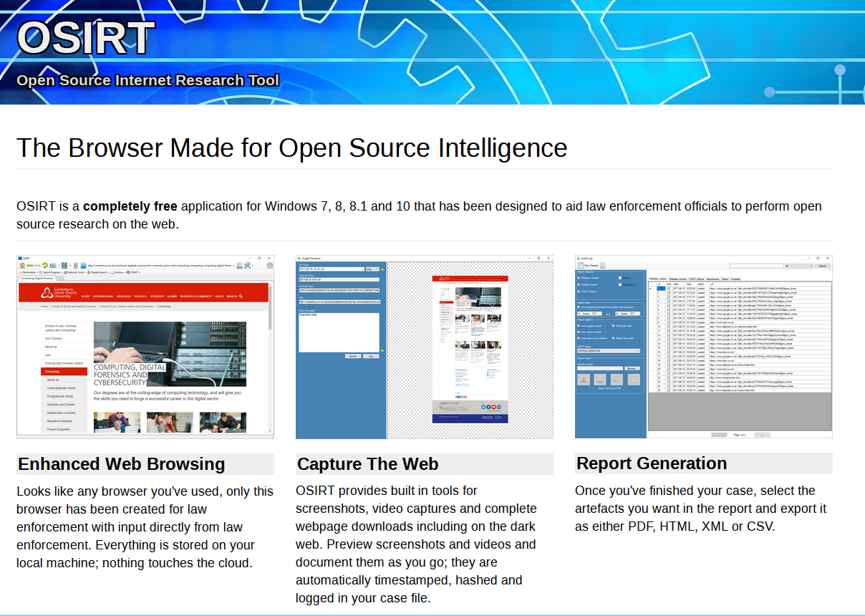This screenshot has width=865, height=616.
Task: Click the first export format icon under Export Report
Action: tap(584, 379)
